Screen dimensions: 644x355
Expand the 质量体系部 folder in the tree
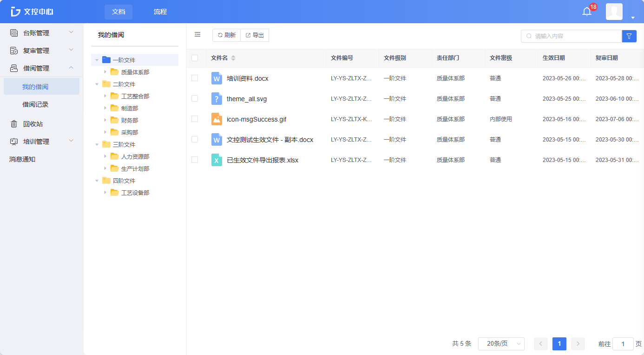click(x=105, y=72)
